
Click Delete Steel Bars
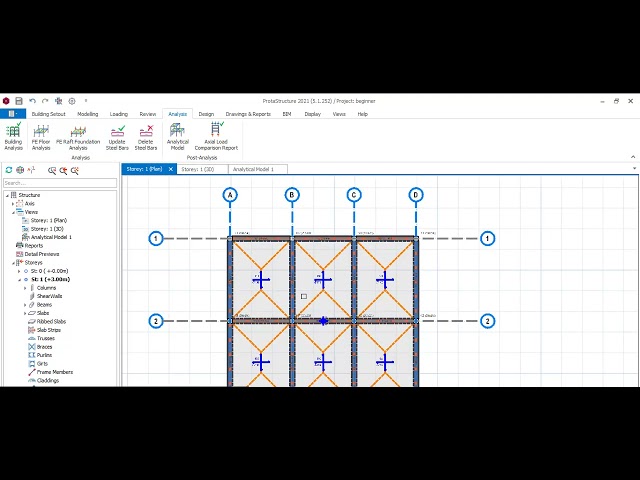click(146, 137)
